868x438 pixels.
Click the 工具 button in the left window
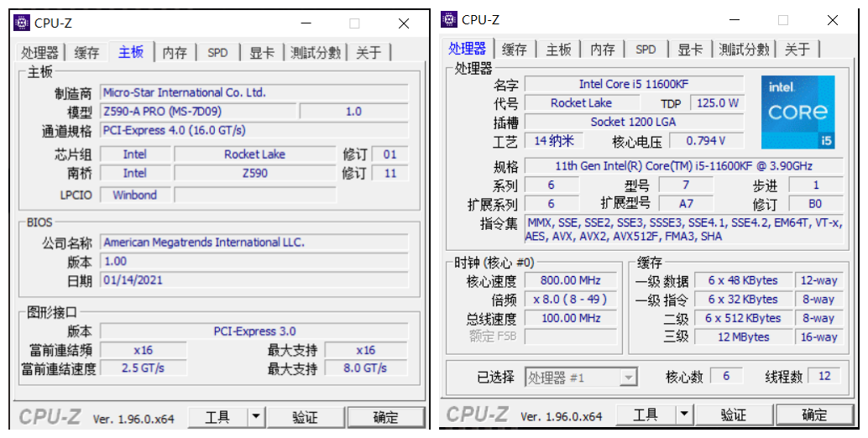point(217,418)
